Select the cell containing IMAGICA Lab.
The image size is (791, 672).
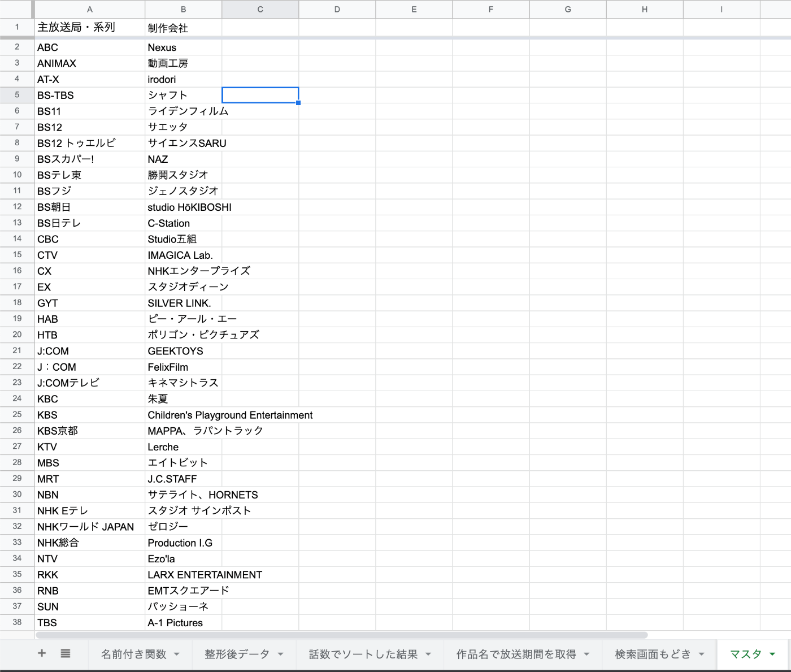[184, 255]
